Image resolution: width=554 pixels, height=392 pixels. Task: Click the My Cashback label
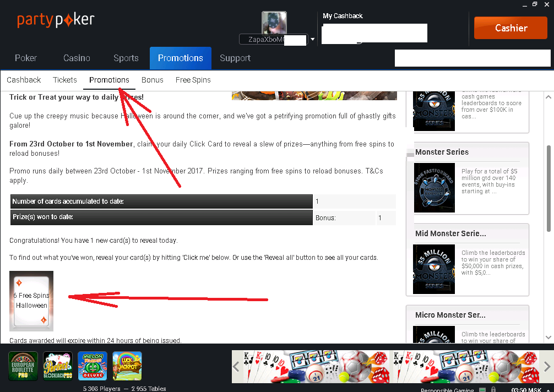tap(343, 16)
